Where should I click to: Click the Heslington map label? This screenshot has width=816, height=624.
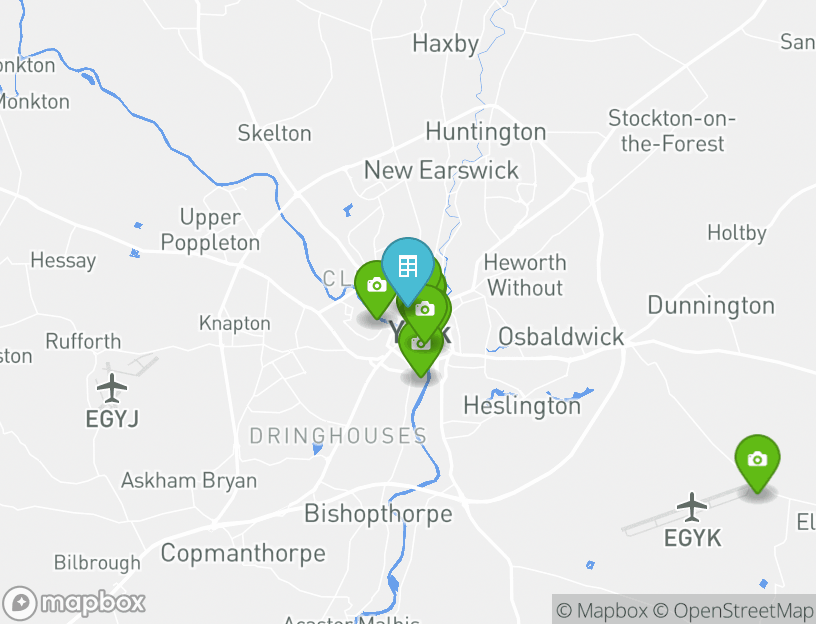522,406
